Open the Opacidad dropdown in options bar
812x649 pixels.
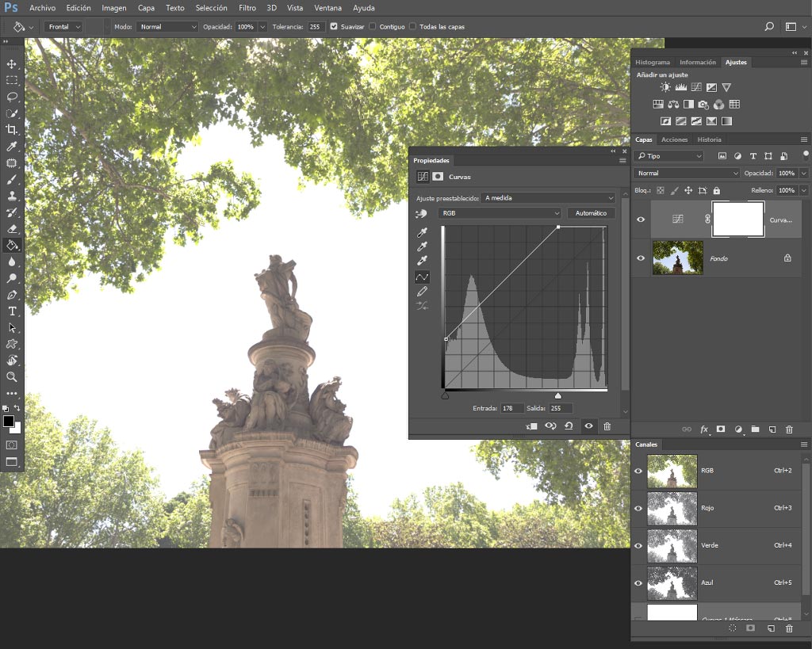[x=262, y=26]
